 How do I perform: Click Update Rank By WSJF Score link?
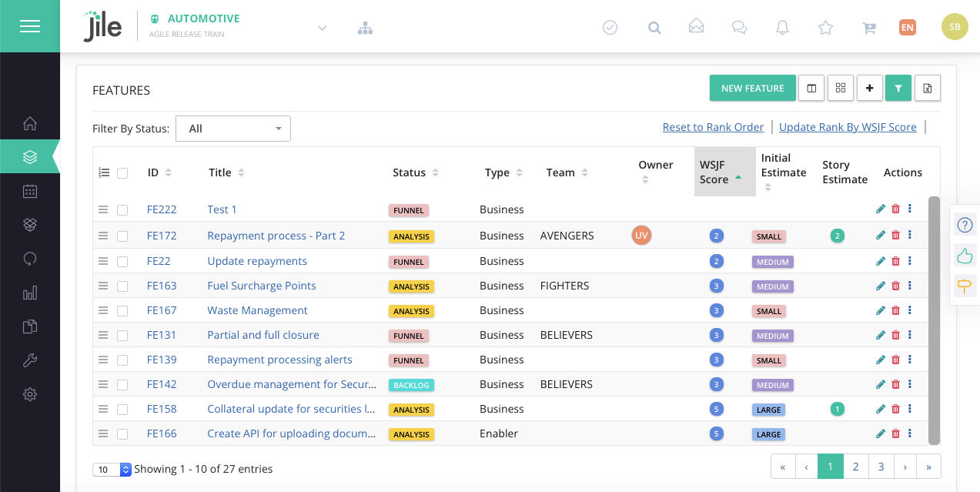[x=848, y=127]
